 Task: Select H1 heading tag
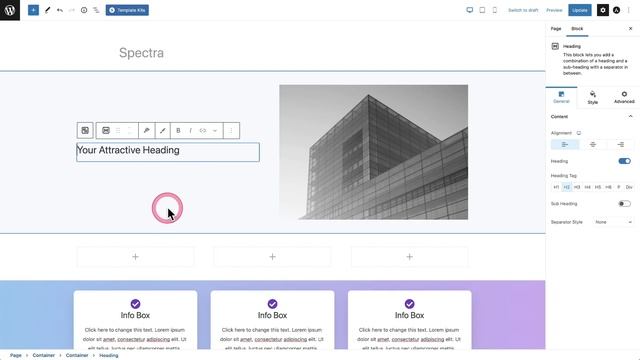coord(556,187)
